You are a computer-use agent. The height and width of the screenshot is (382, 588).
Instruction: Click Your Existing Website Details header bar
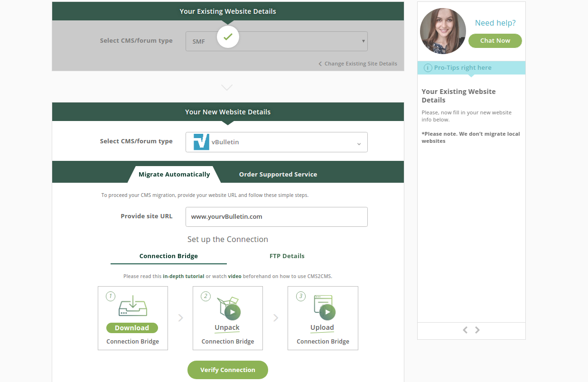(228, 11)
